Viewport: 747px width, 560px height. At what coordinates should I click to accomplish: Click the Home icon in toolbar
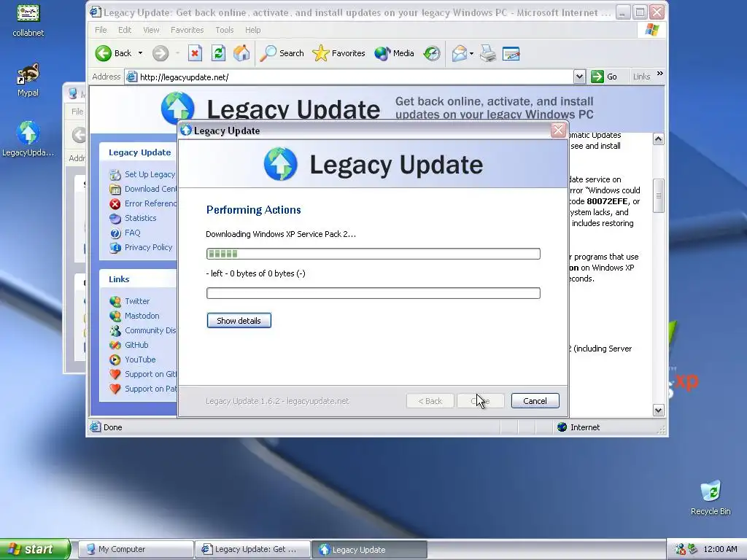[241, 53]
